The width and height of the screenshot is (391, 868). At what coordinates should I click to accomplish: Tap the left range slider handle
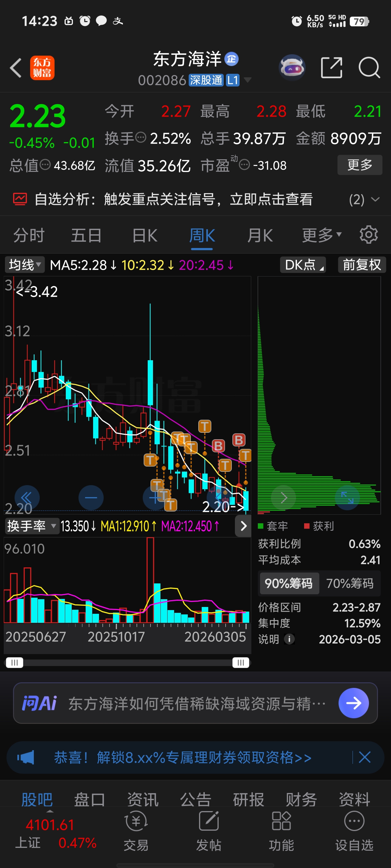tap(15, 662)
